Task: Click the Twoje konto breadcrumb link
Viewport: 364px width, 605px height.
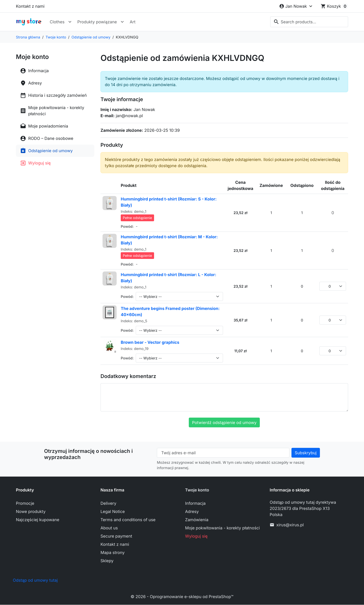Action: point(56,37)
